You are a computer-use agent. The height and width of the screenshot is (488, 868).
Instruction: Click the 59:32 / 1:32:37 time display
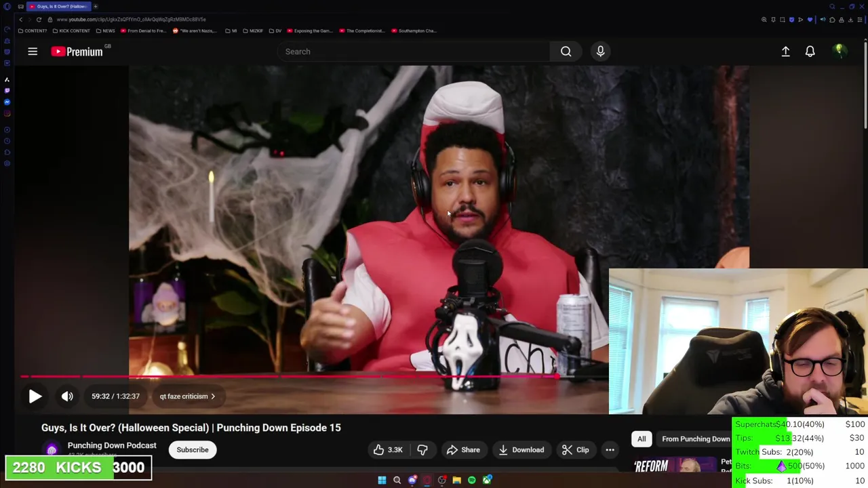pos(115,396)
